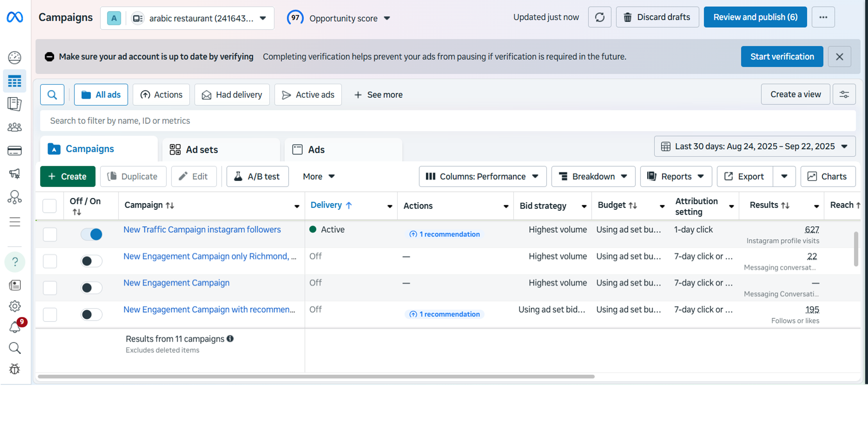Open the notifications bell icon

pyautogui.click(x=15, y=327)
